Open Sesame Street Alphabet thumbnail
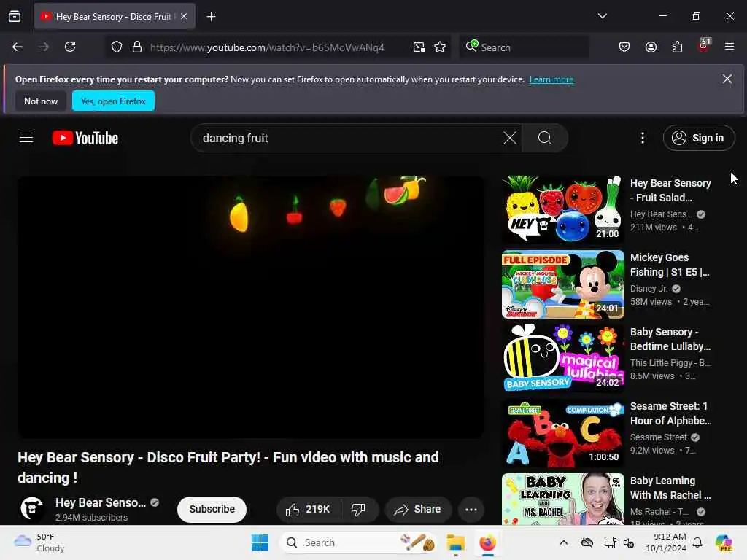Image resolution: width=747 pixels, height=560 pixels. [x=563, y=433]
